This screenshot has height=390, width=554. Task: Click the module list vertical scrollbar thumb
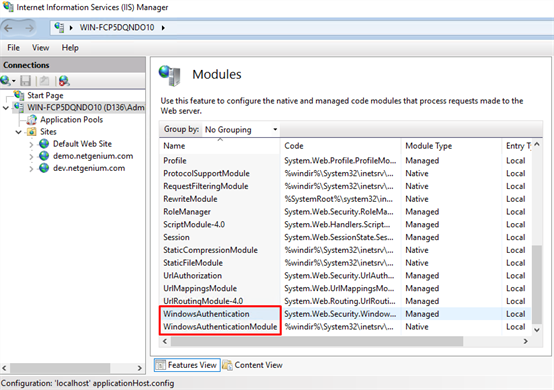pos(537,284)
